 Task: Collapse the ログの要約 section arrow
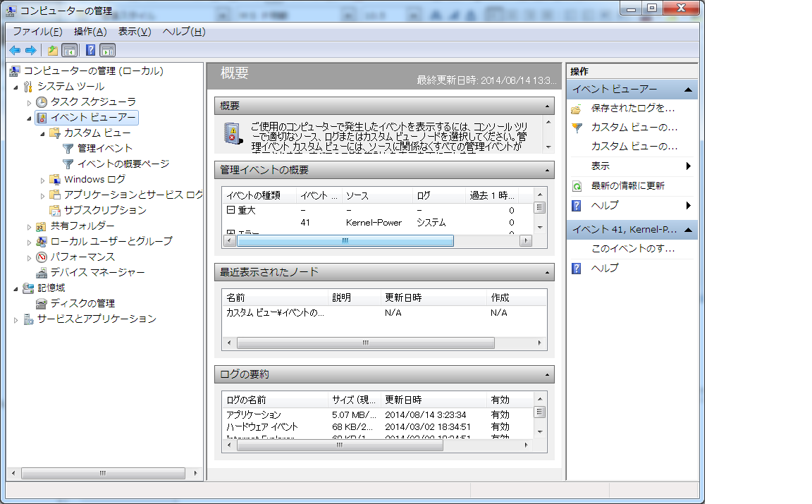pyautogui.click(x=548, y=374)
